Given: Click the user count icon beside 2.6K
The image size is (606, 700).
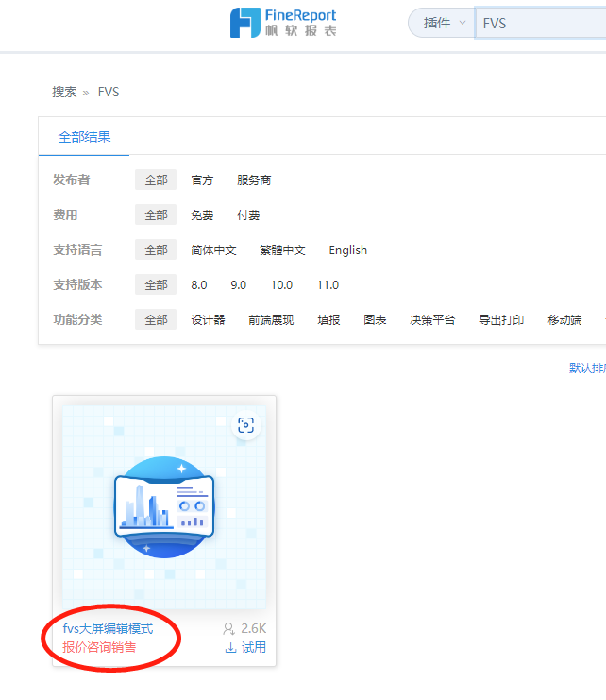Looking at the screenshot, I should coord(228,628).
